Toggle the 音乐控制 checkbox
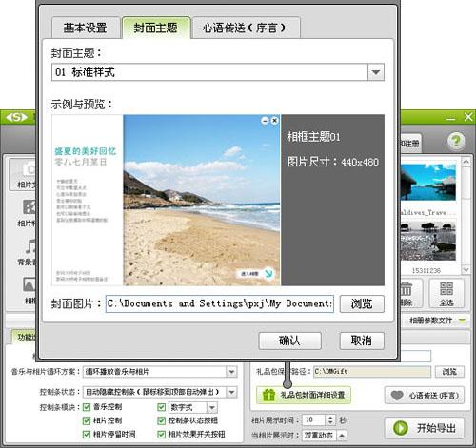 87,407
